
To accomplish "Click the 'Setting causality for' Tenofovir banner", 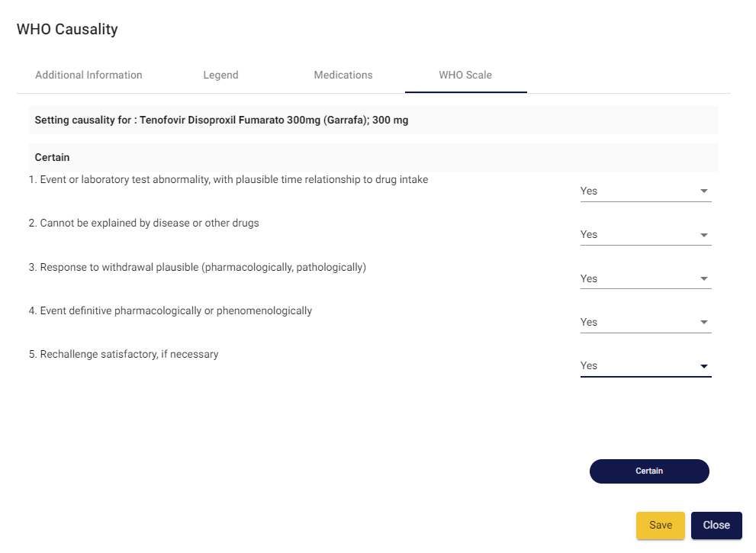I will click(x=221, y=121).
